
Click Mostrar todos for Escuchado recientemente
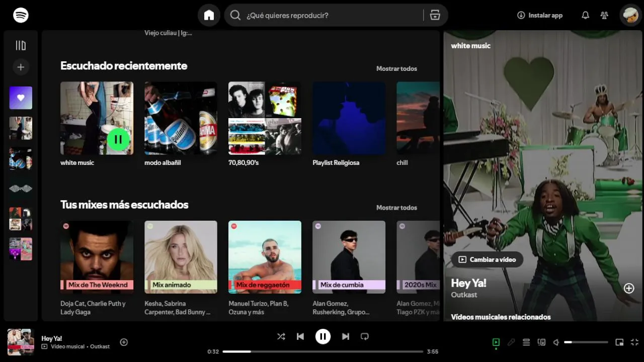396,69
